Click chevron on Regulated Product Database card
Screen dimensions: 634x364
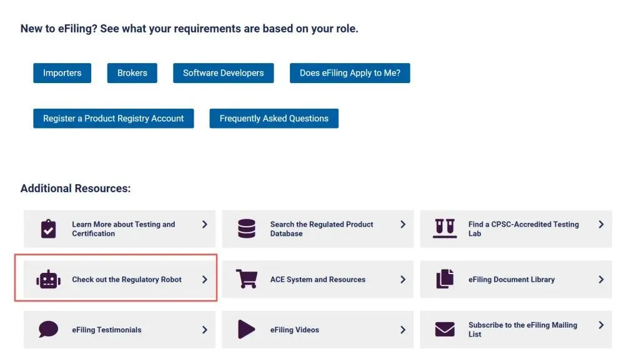click(x=403, y=224)
